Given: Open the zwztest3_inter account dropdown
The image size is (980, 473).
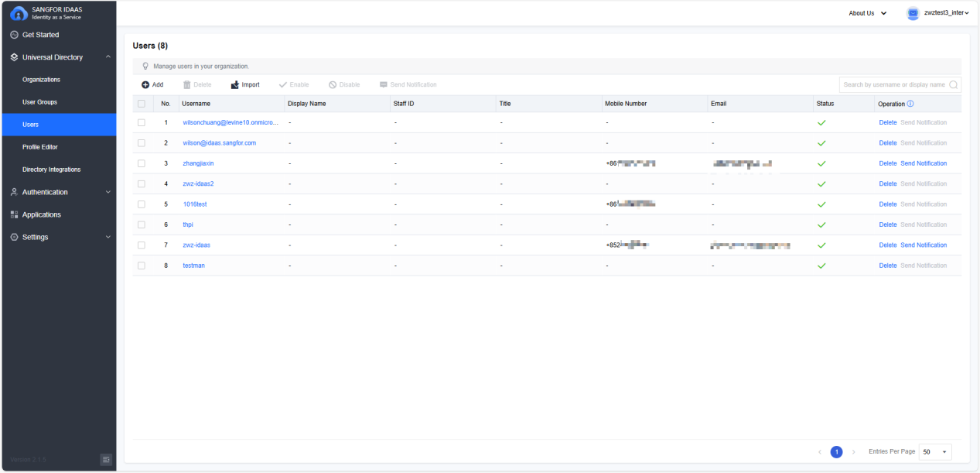Looking at the screenshot, I should coord(947,13).
